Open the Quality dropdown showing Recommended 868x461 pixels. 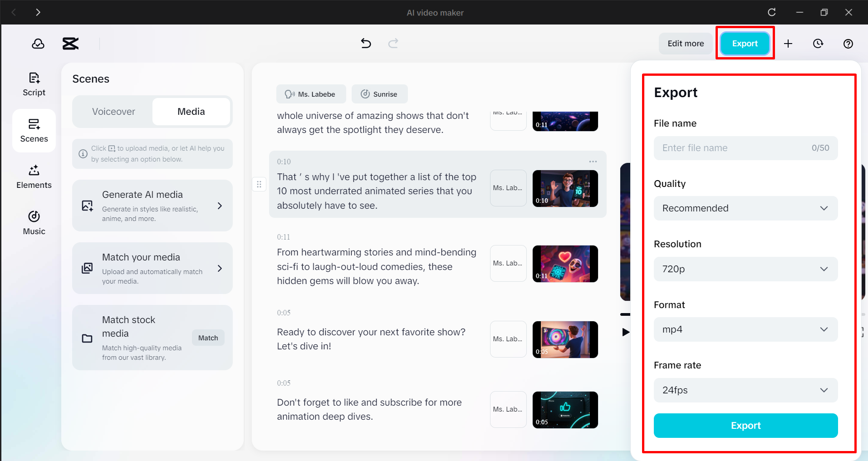click(745, 208)
